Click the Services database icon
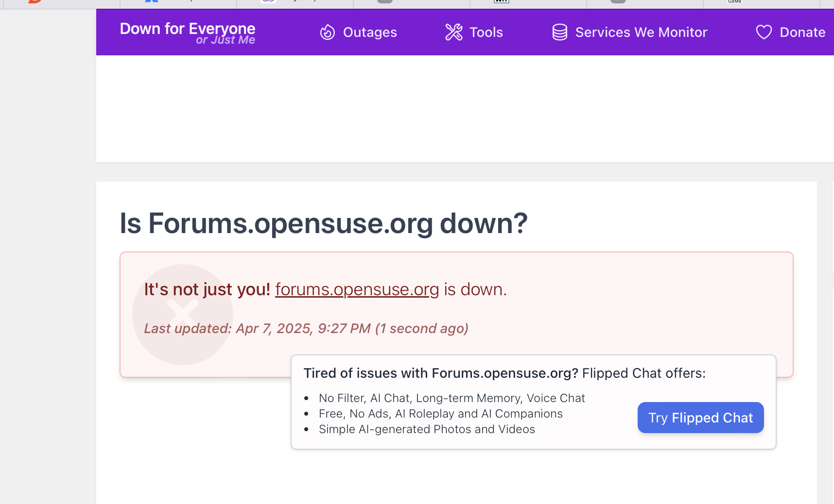This screenshot has width=834, height=504. coord(560,32)
